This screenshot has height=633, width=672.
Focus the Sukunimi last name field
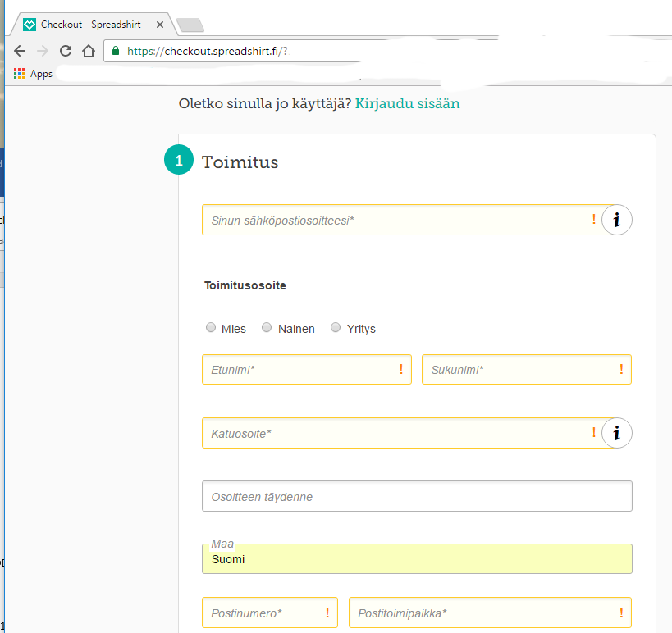[517, 370]
